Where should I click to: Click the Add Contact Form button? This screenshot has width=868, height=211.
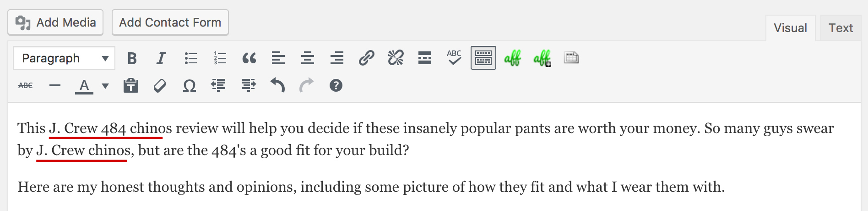[170, 22]
